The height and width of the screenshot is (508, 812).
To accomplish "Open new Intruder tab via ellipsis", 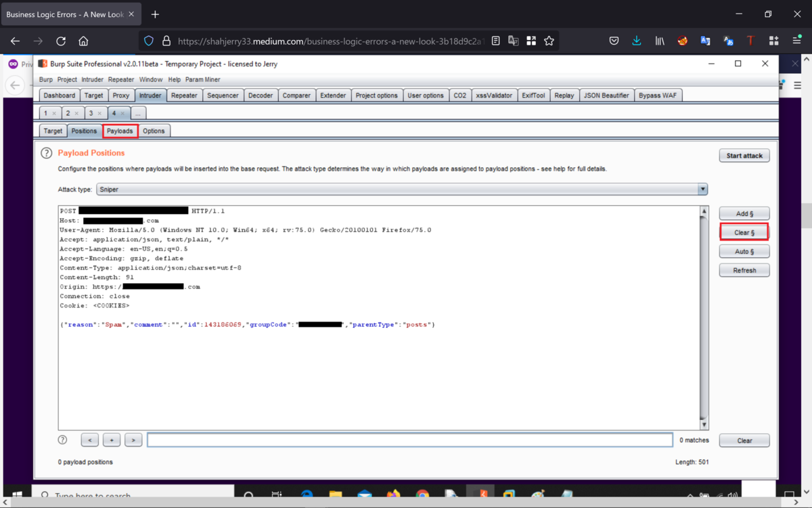I will 137,113.
